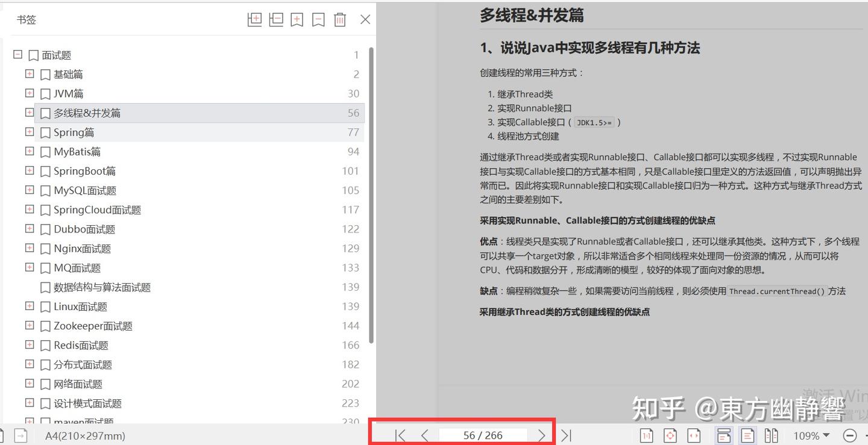Go to the next page

click(541, 435)
